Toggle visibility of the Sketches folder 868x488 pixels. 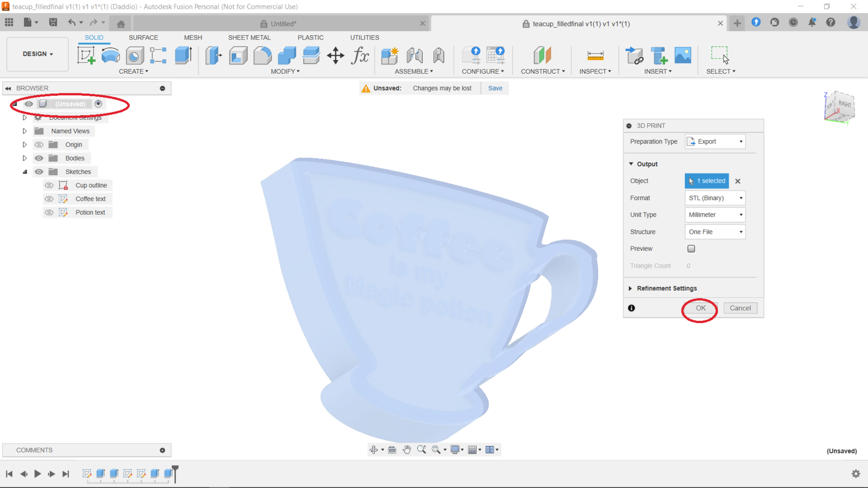39,172
